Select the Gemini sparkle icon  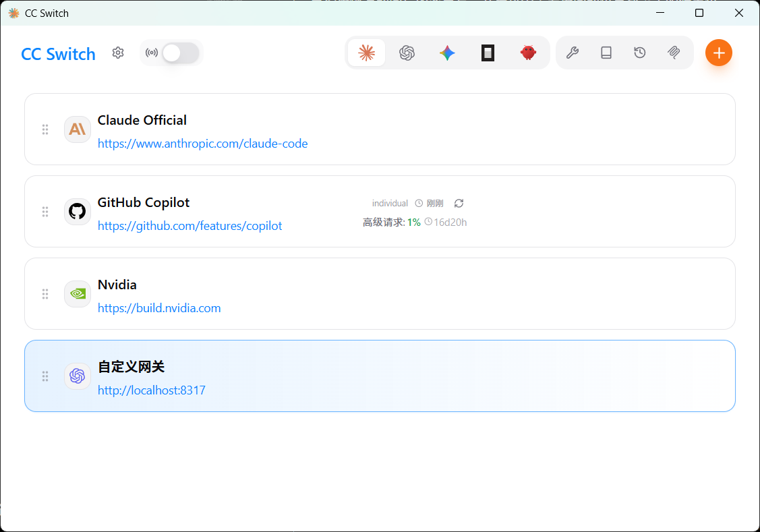[447, 53]
